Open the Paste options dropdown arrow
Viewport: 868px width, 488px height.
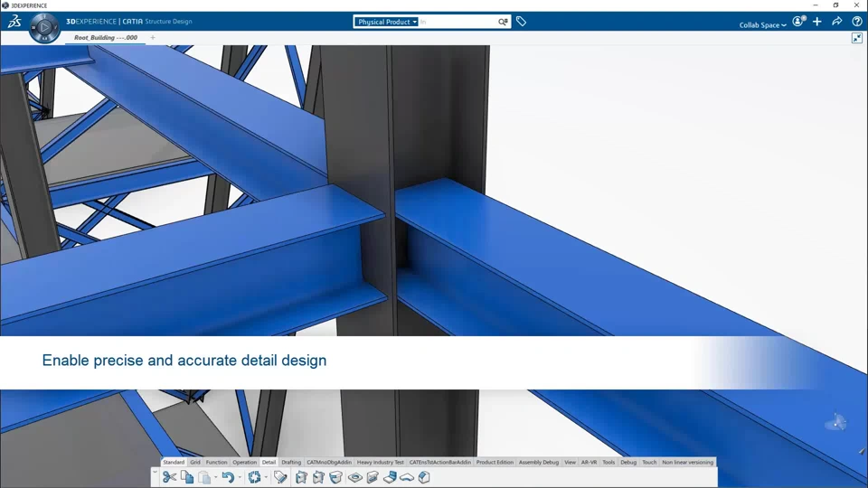pyautogui.click(x=215, y=477)
